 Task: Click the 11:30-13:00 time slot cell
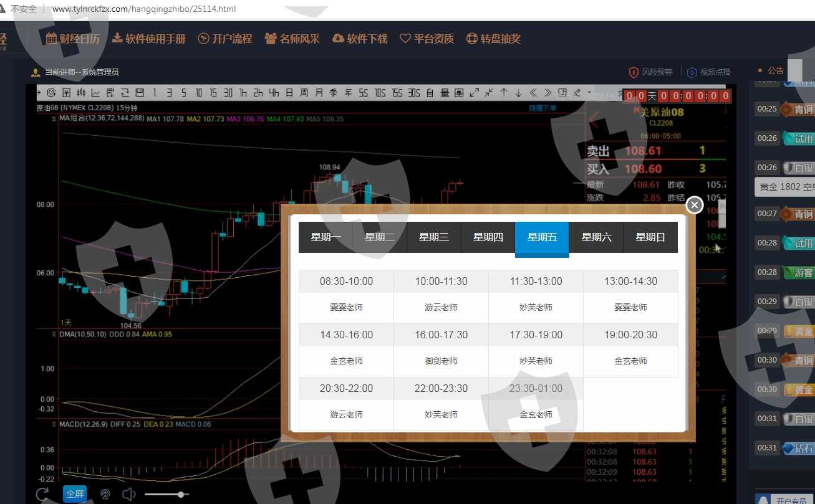tap(536, 282)
